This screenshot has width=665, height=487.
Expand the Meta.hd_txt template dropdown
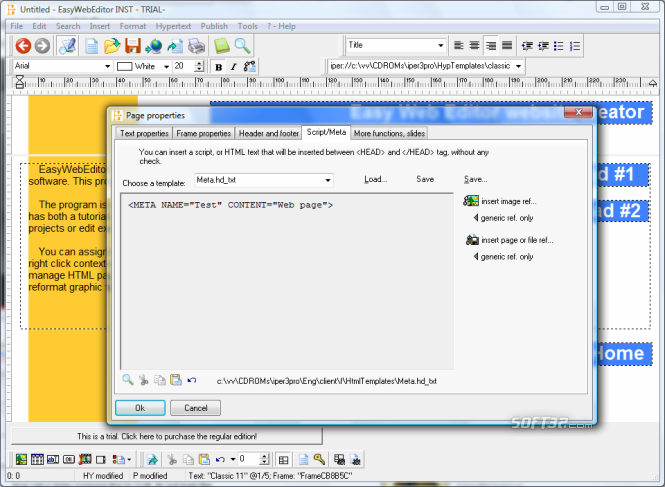[x=328, y=180]
